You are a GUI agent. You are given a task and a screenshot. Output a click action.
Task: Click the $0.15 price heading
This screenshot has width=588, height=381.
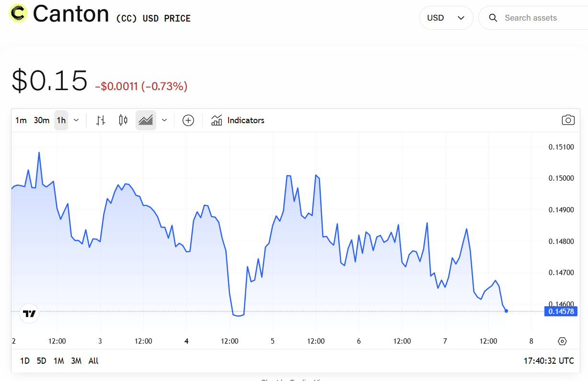50,80
